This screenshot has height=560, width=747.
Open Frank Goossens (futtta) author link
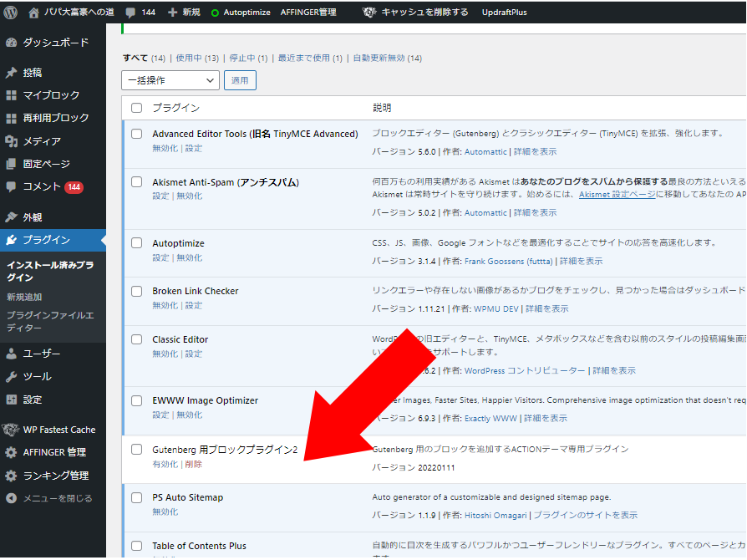(508, 261)
